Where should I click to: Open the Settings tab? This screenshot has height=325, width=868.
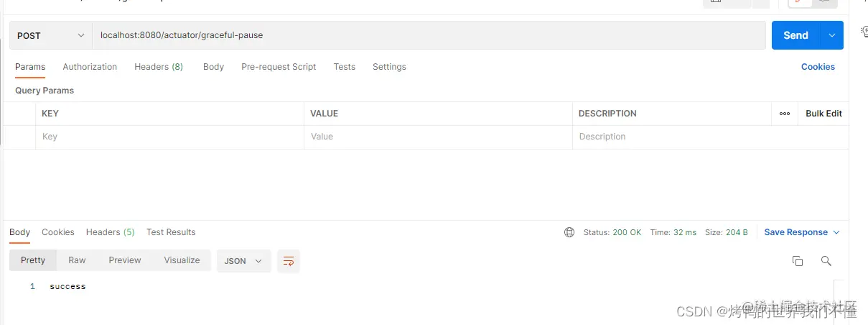pyautogui.click(x=389, y=67)
